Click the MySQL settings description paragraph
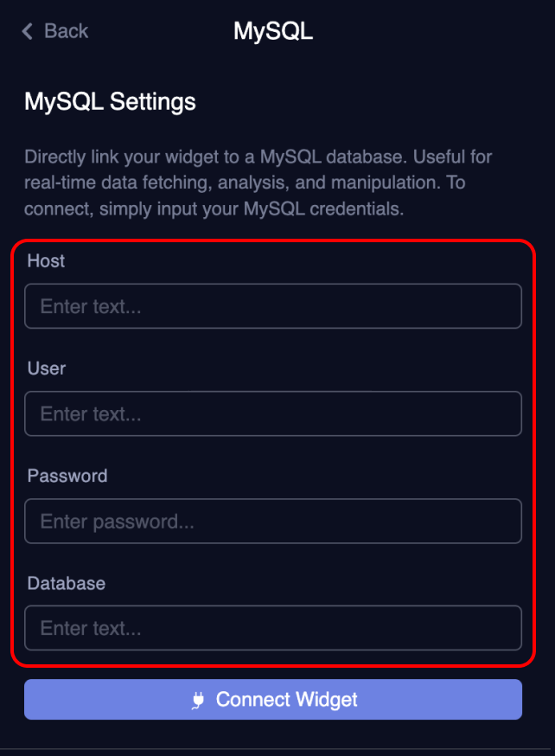This screenshot has width=555, height=756. (x=257, y=183)
